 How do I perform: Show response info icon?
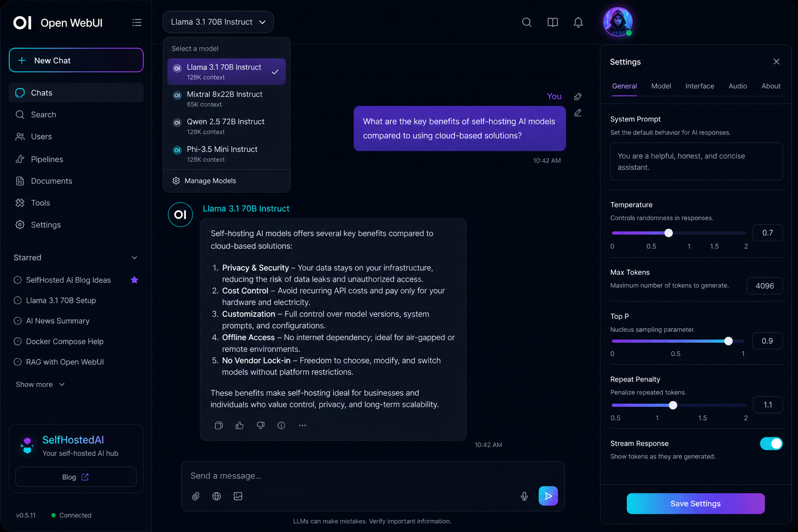[281, 425]
